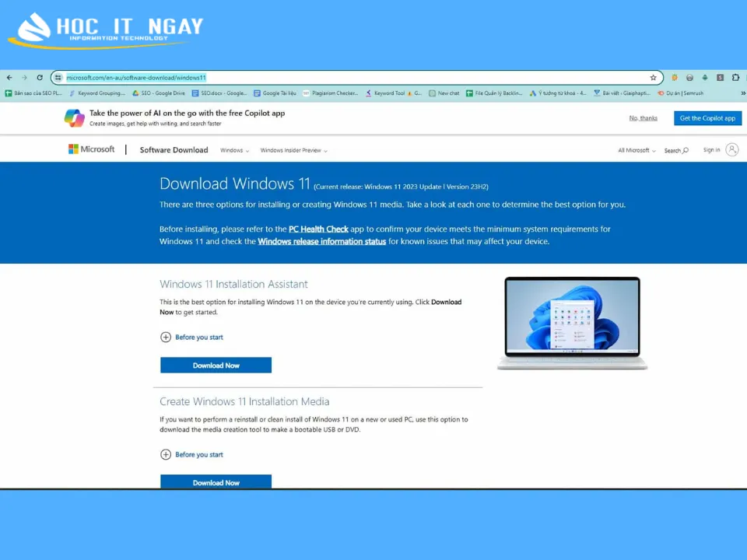Open the green extension icon
Viewport: 747px width, 560px height.
(705, 78)
